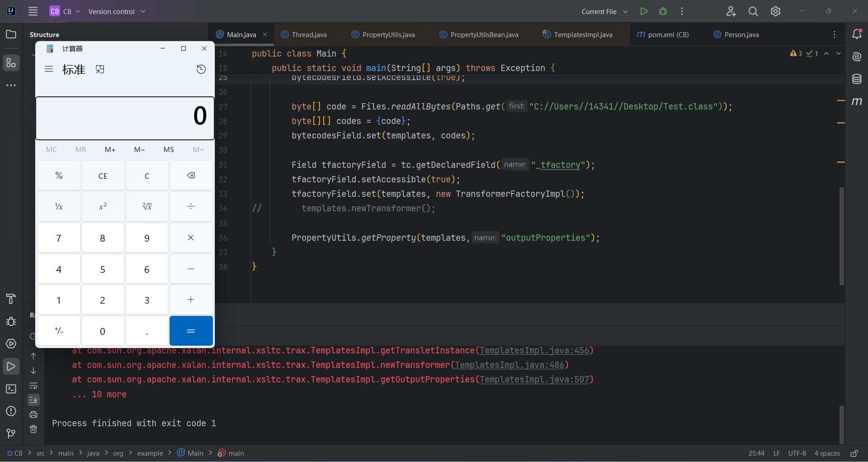This screenshot has width=868, height=462.
Task: Open the editor tabs overflow menu
Action: click(x=835, y=34)
